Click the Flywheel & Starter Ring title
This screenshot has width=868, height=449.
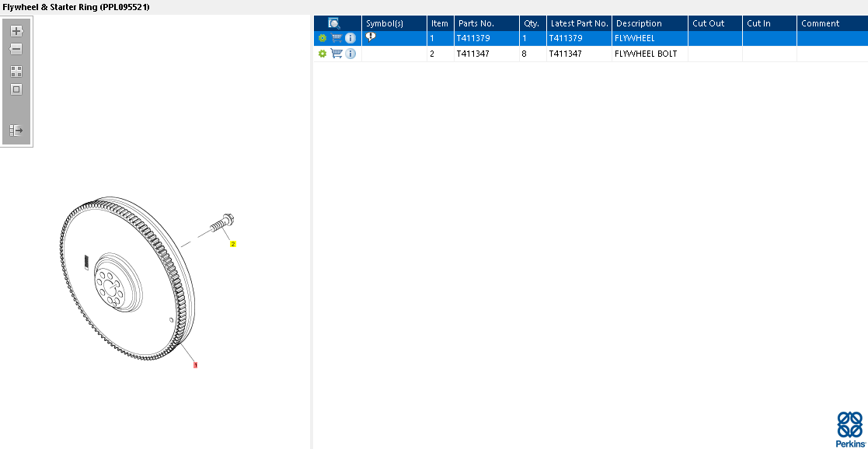[76, 7]
